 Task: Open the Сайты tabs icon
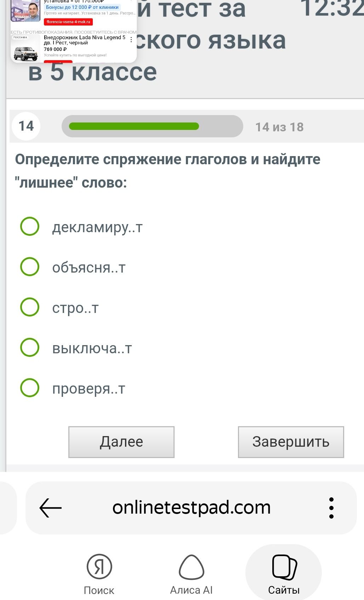point(284,568)
